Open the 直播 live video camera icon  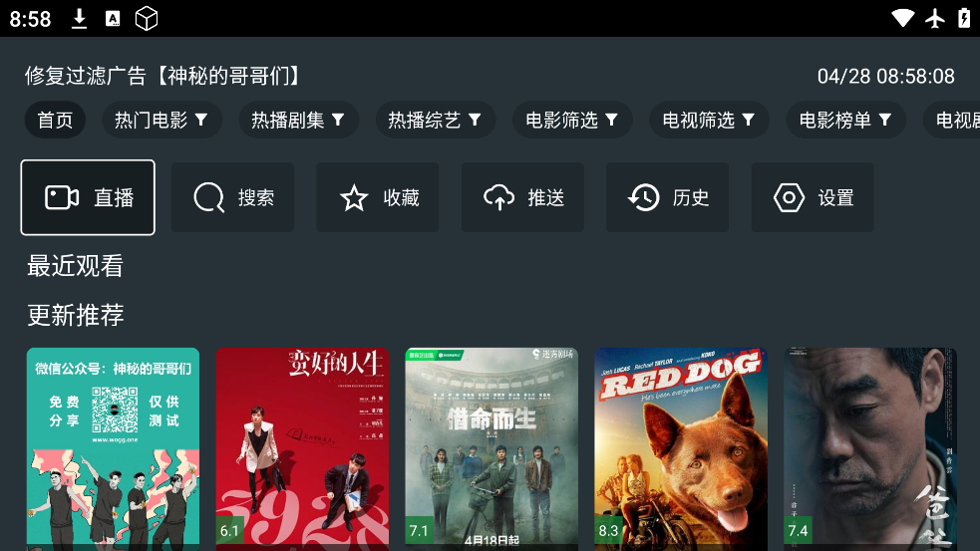(x=62, y=197)
